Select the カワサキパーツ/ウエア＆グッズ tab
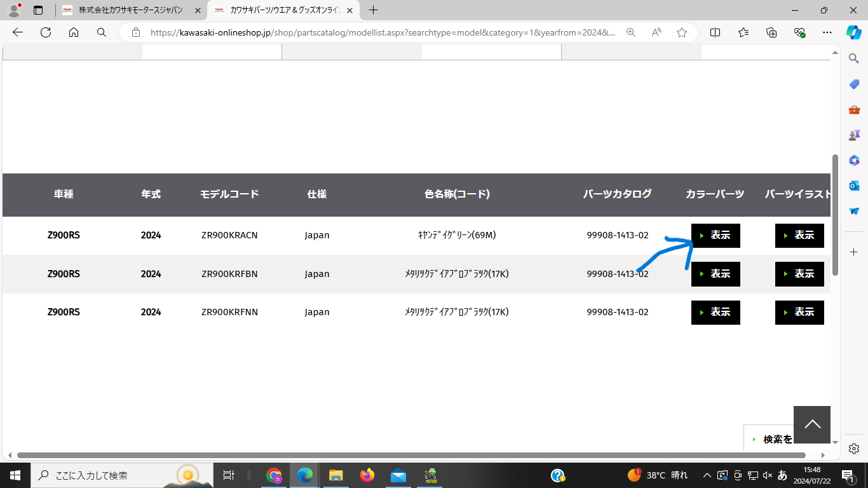868x488 pixels. point(283,10)
